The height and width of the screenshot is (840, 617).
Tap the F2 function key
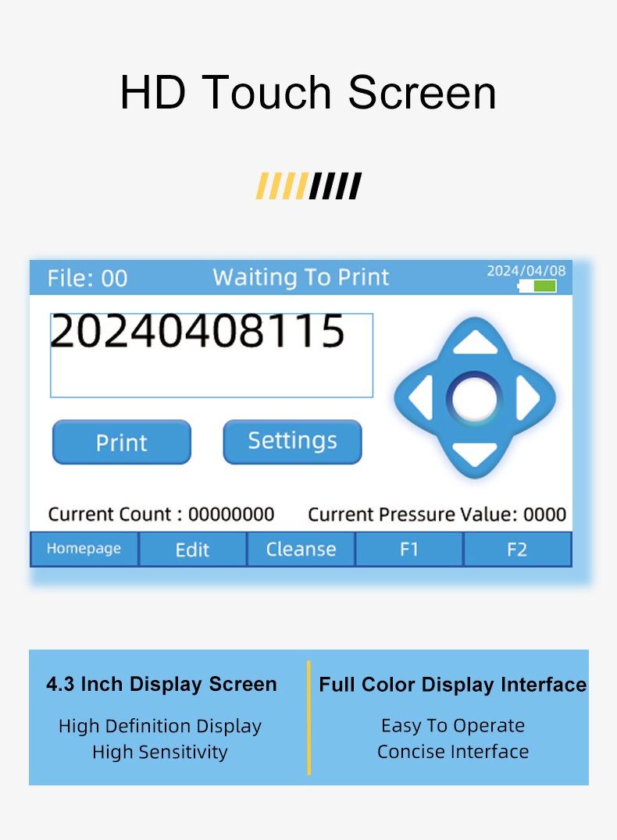(x=517, y=550)
